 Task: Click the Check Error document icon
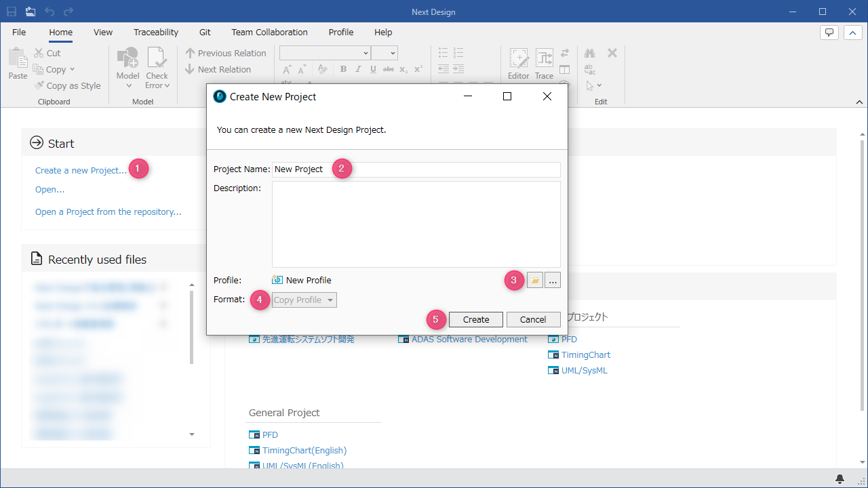(157, 58)
